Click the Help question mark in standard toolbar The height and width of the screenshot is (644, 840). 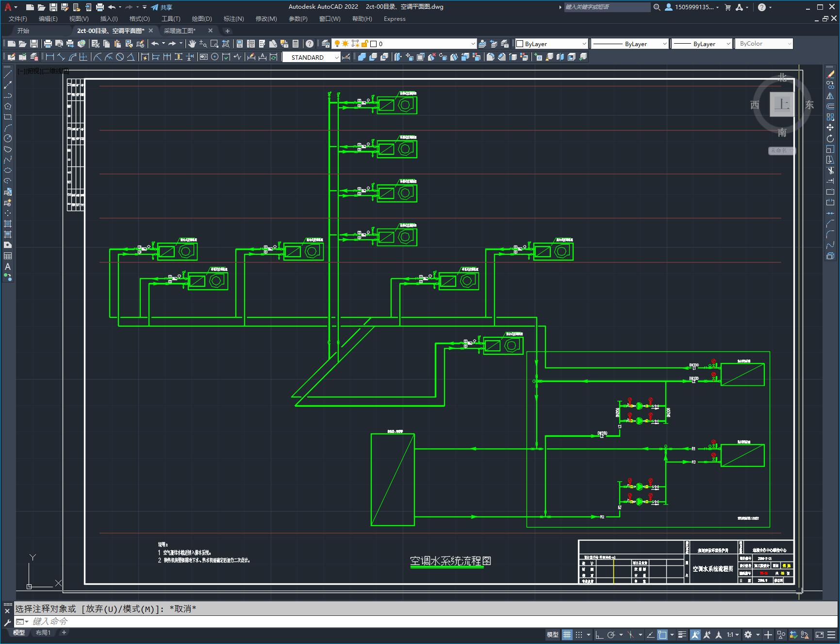310,44
